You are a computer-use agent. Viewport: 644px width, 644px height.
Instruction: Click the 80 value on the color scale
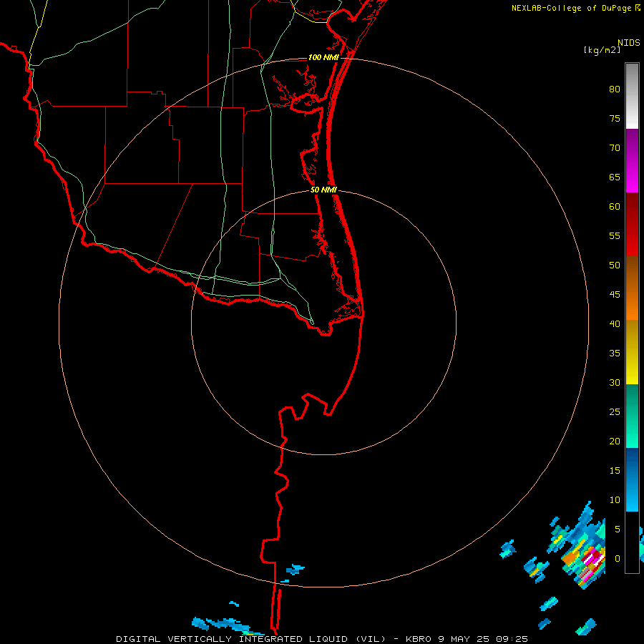615,89
